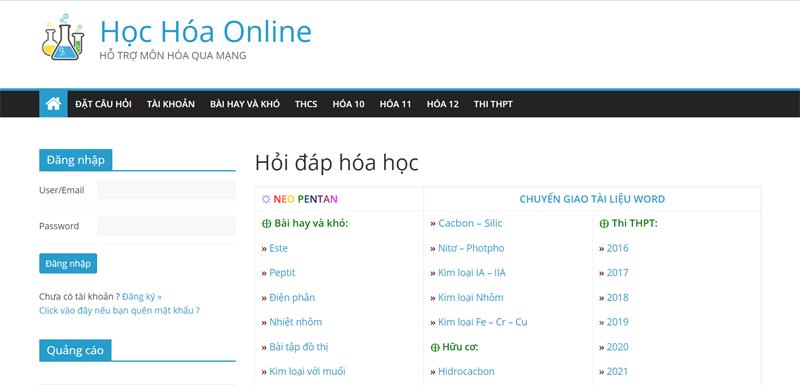Click the HỖ TRỢ MÔN HÓA QUA MẠNG tagline
This screenshot has height=385, width=800.
(173, 56)
